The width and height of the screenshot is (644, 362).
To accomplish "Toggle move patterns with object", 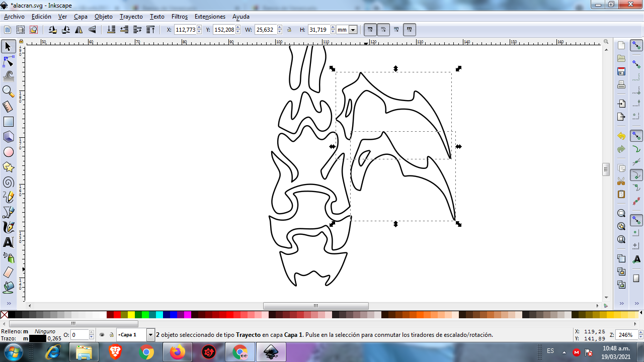I will (x=410, y=30).
